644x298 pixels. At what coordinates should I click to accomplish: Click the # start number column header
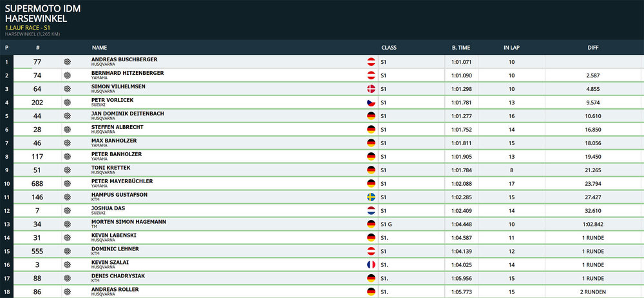37,48
